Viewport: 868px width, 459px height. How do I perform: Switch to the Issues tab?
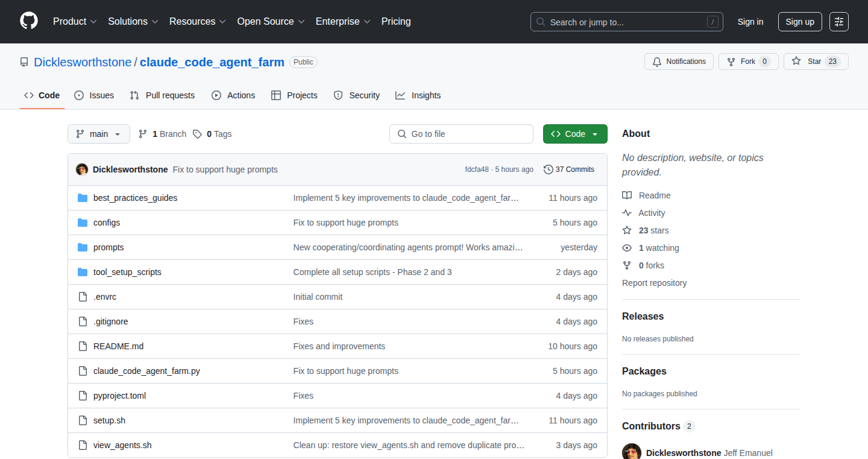tap(94, 95)
